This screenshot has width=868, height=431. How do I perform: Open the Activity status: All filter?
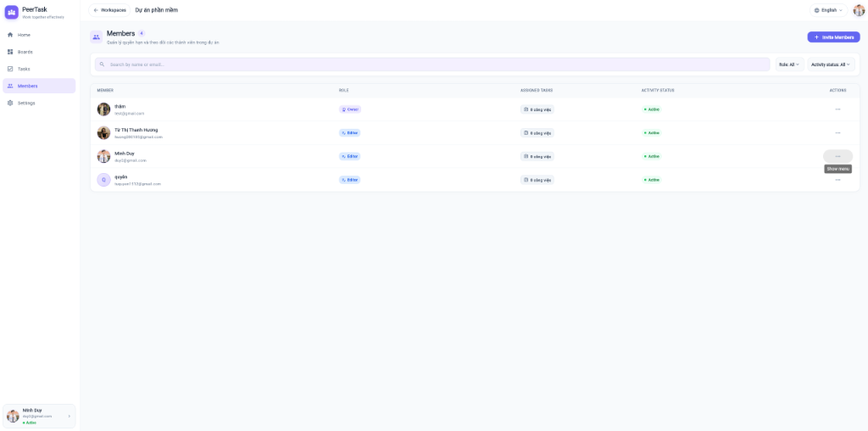pos(831,64)
